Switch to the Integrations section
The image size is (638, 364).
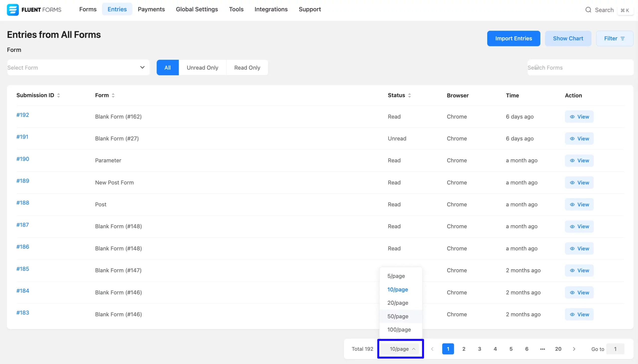tap(271, 9)
